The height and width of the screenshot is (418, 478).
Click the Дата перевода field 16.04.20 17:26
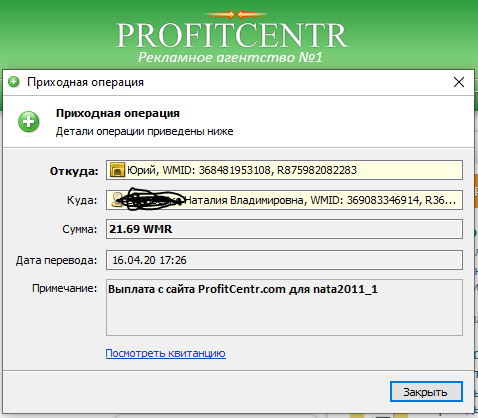(x=284, y=260)
